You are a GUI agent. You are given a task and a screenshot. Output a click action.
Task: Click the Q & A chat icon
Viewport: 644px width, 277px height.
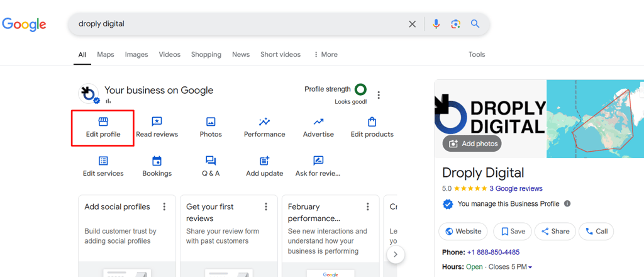point(211,161)
